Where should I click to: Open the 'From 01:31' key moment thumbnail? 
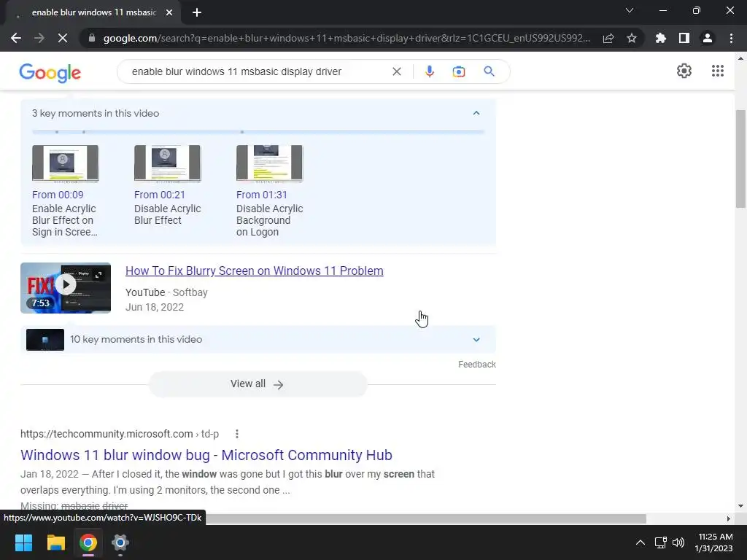point(269,163)
